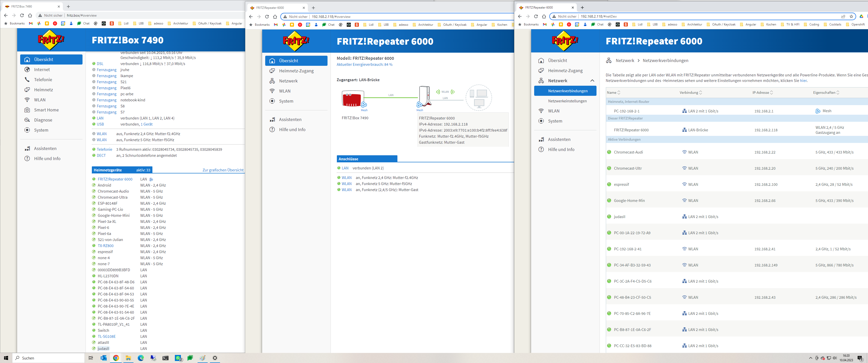
Task: Click the Netzwerk breadcrumb in the right window
Action: [x=625, y=60]
